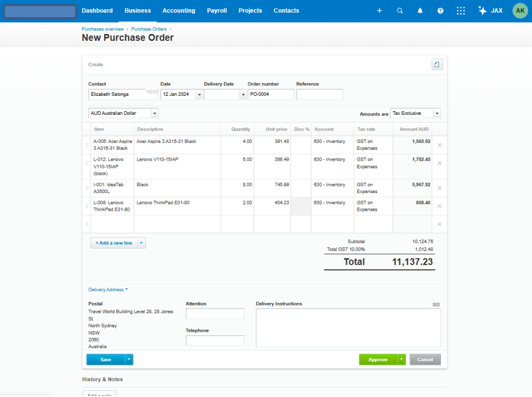Image resolution: width=532 pixels, height=397 pixels.
Task: Expand the Delivery Address options
Action: (x=108, y=290)
